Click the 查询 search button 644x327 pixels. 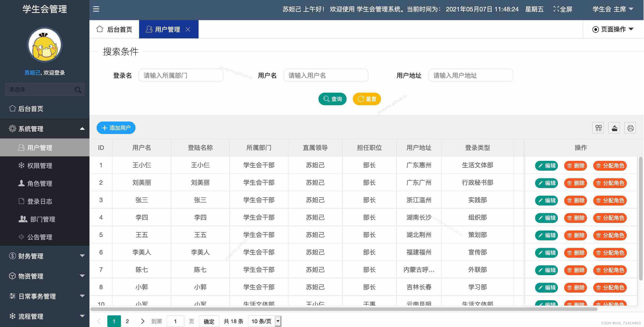[333, 99]
